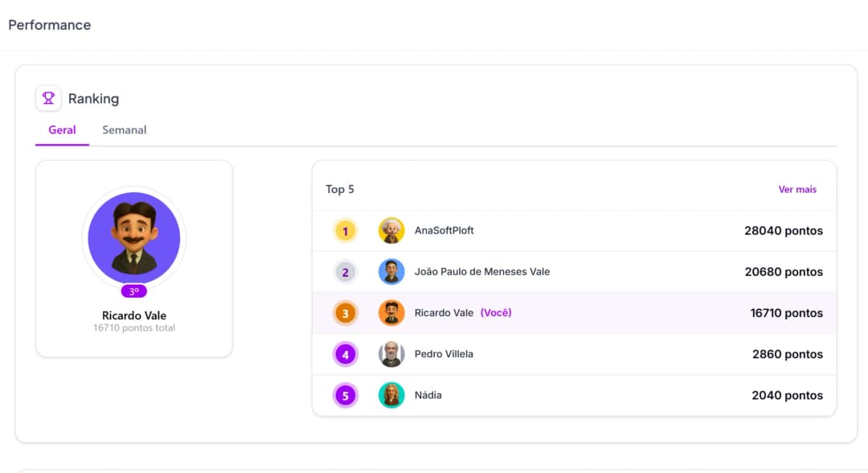The image size is (868, 473).
Task: Click the silver rank 2 medal badge
Action: tap(345, 272)
